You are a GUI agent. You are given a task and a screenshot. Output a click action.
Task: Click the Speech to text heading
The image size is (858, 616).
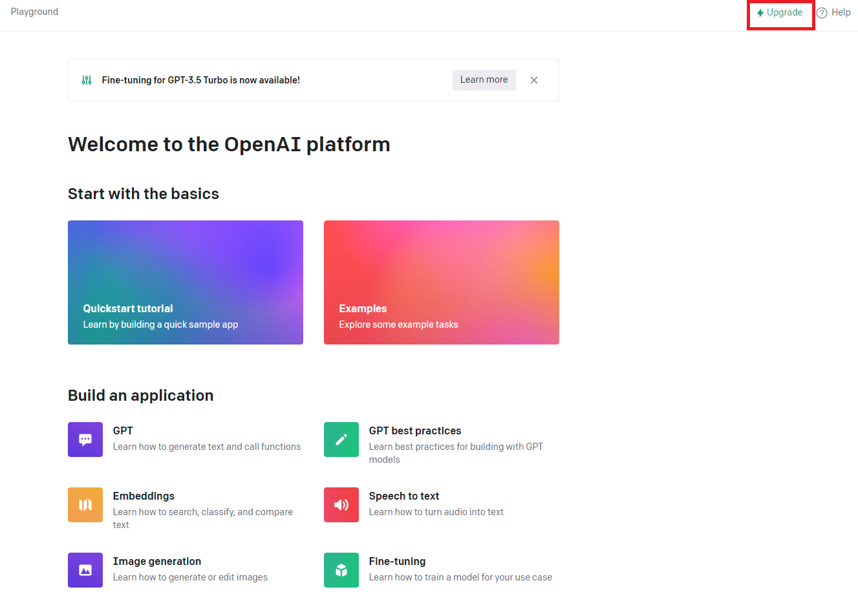coord(404,496)
